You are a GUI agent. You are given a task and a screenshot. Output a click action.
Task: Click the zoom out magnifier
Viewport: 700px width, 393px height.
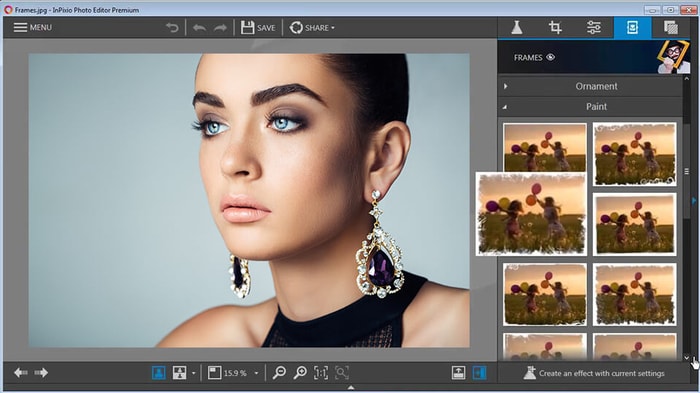click(279, 372)
